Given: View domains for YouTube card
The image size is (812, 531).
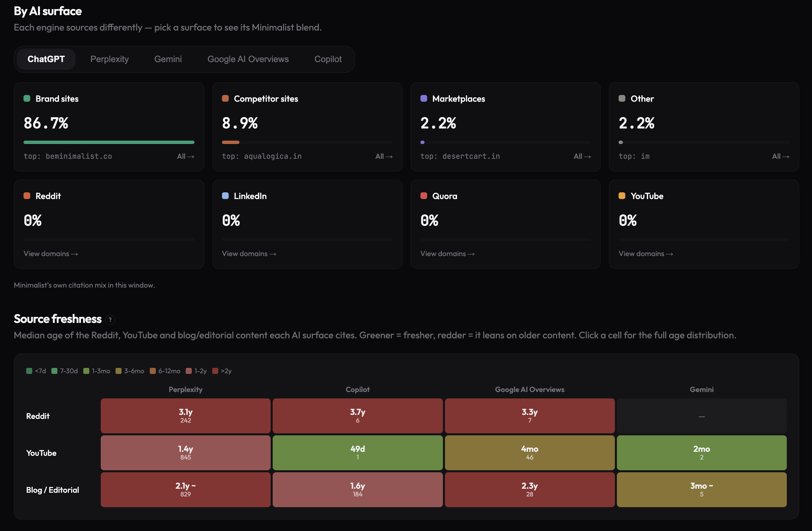Looking at the screenshot, I should click(x=646, y=254).
